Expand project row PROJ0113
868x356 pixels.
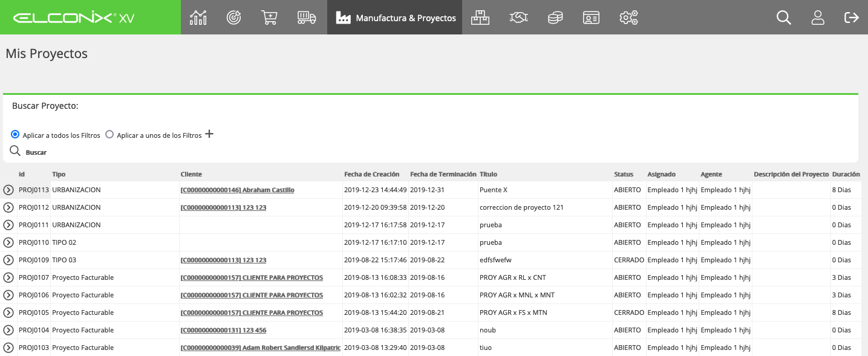tap(8, 190)
